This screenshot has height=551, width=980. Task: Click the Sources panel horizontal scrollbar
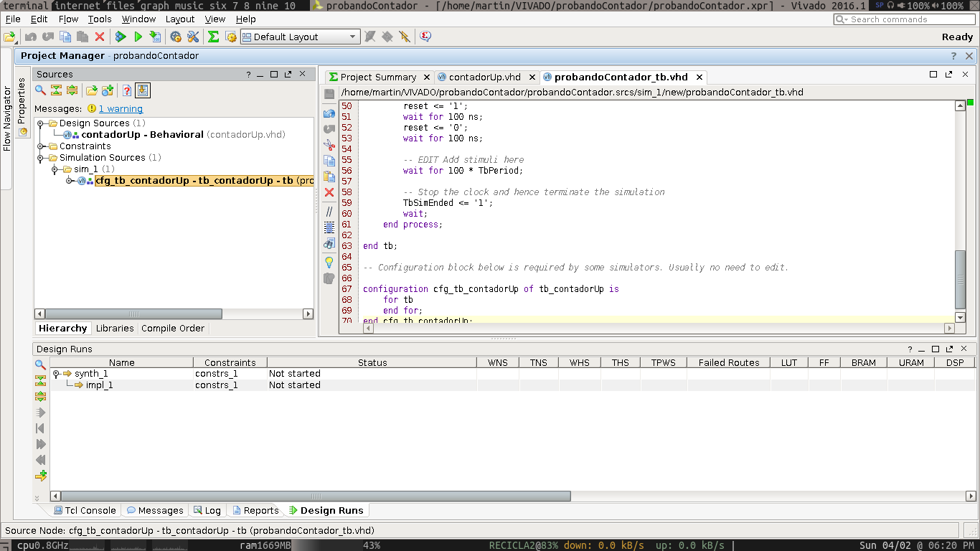pos(133,314)
